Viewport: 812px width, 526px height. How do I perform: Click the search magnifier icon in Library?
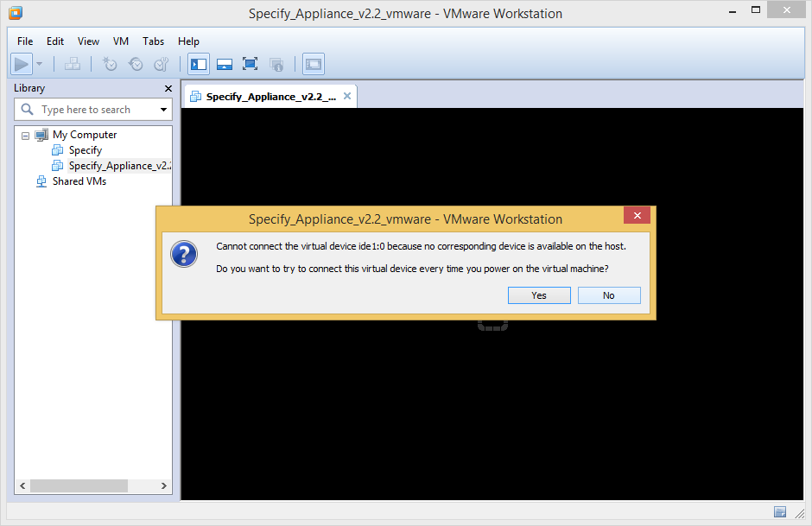(x=27, y=109)
